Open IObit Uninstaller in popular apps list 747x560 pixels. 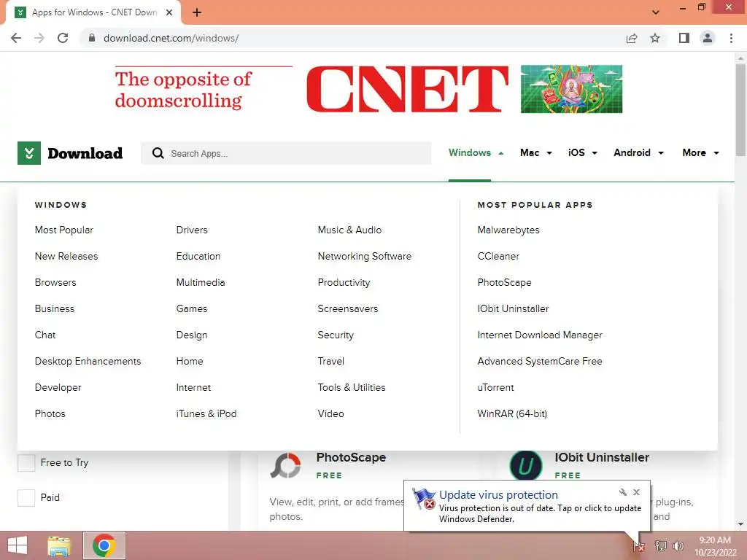(x=513, y=308)
